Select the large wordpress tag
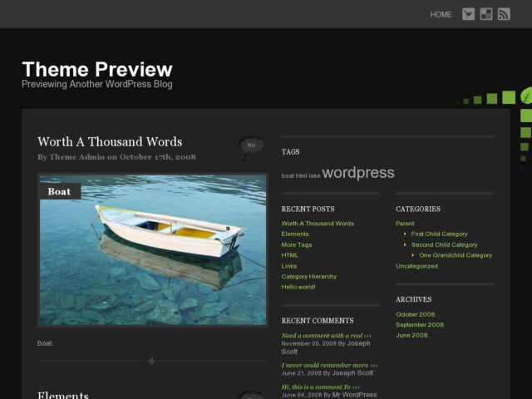 (x=358, y=173)
